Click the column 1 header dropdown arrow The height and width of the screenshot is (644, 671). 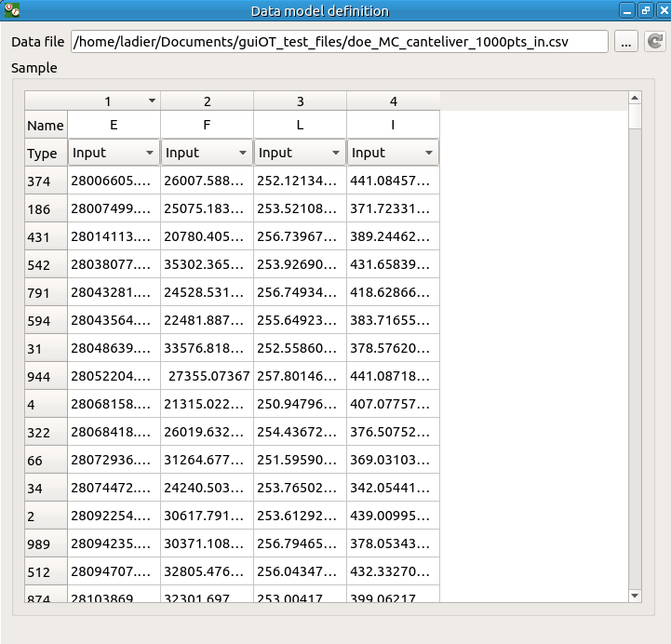pos(152,101)
